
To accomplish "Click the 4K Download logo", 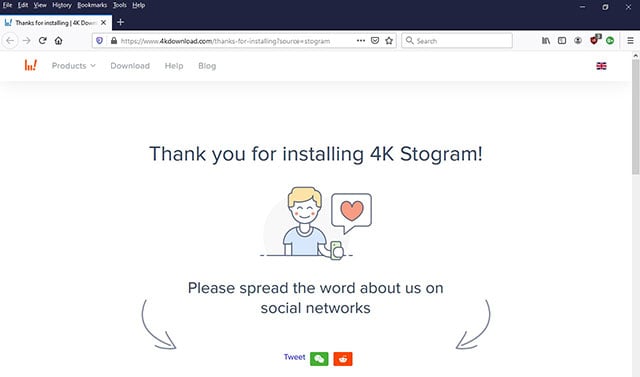I will [31, 65].
